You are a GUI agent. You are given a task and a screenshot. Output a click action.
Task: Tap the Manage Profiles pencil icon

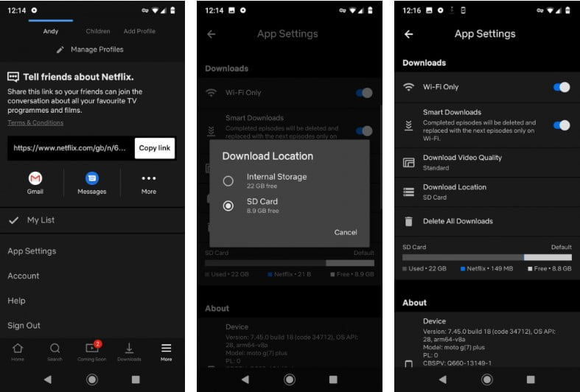pos(60,49)
